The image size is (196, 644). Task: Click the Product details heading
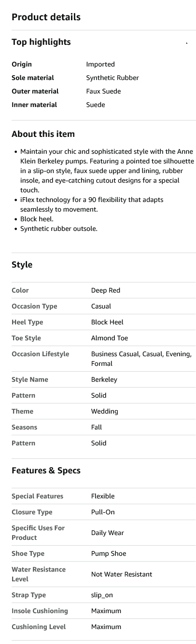pyautogui.click(x=46, y=17)
